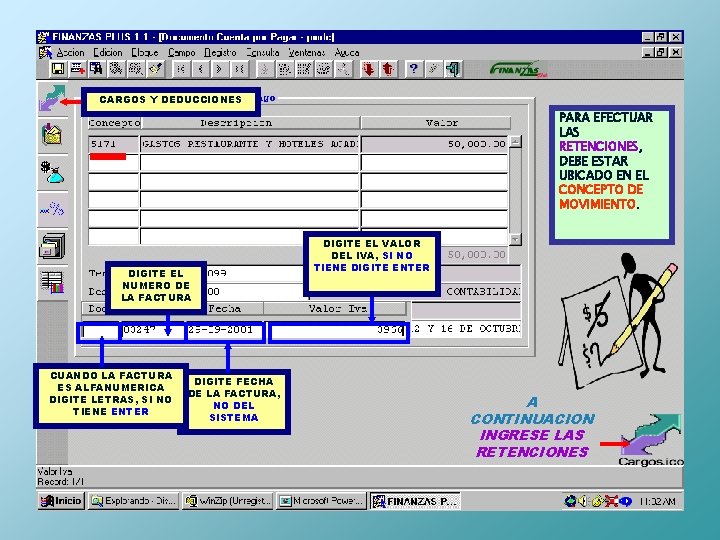Image resolution: width=720 pixels, height=540 pixels.
Task: Click the table scrollbar down arrow
Action: (515, 239)
